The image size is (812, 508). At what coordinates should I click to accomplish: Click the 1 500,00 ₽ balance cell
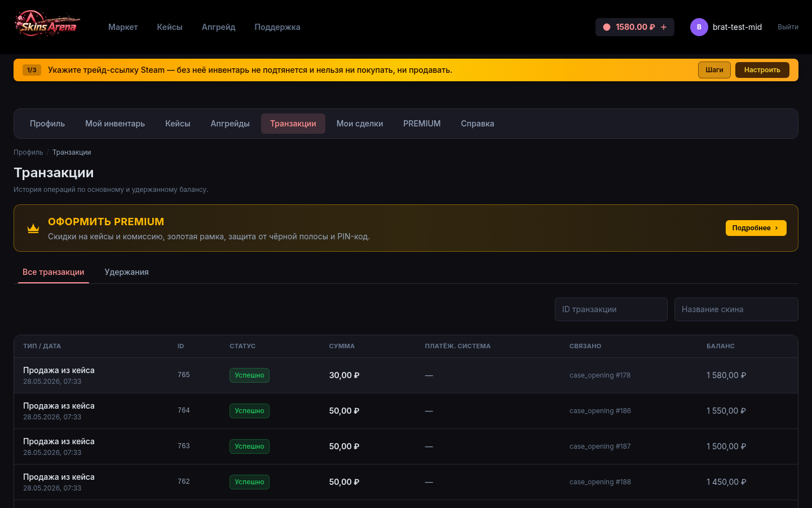(726, 446)
